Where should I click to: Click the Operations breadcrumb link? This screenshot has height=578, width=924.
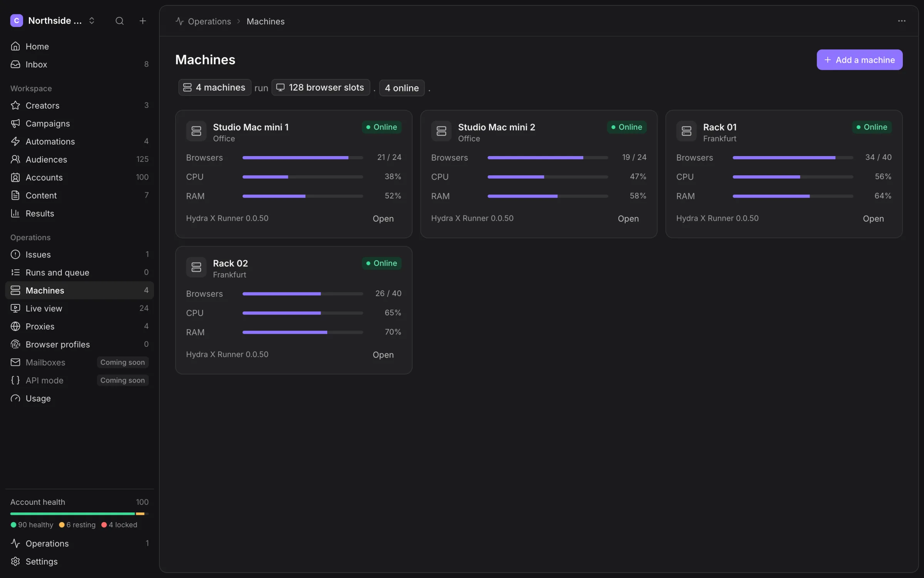pos(209,21)
